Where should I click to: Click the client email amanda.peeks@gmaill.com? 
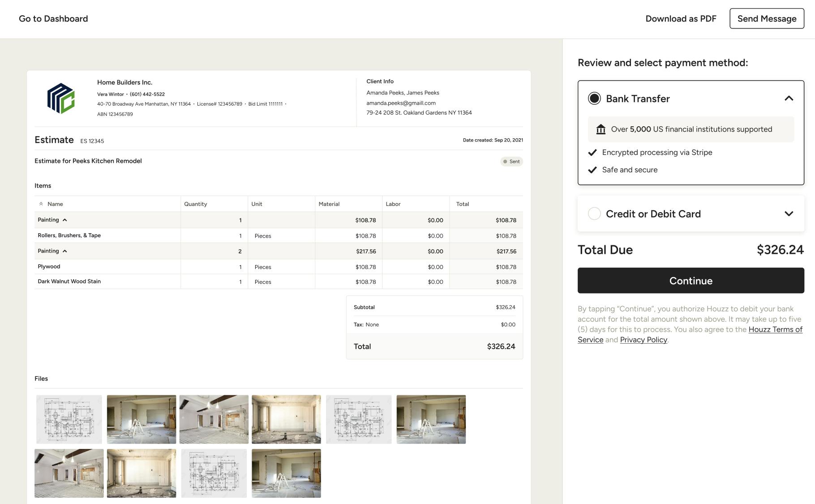coord(401,103)
